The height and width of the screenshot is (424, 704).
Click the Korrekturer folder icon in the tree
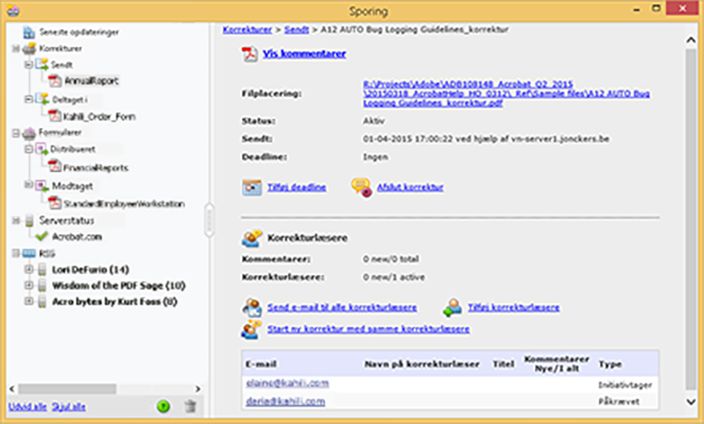29,49
